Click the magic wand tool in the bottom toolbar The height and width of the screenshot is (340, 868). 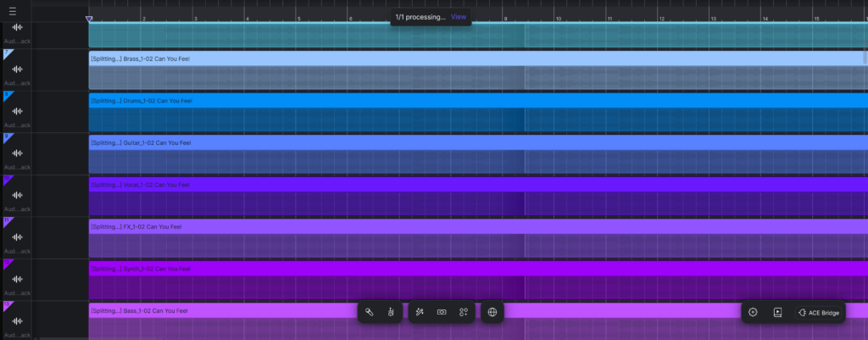coord(420,312)
